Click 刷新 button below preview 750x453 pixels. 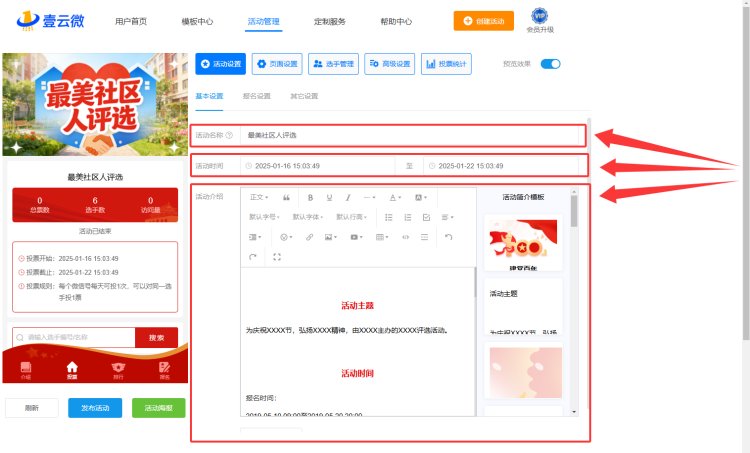(x=32, y=408)
